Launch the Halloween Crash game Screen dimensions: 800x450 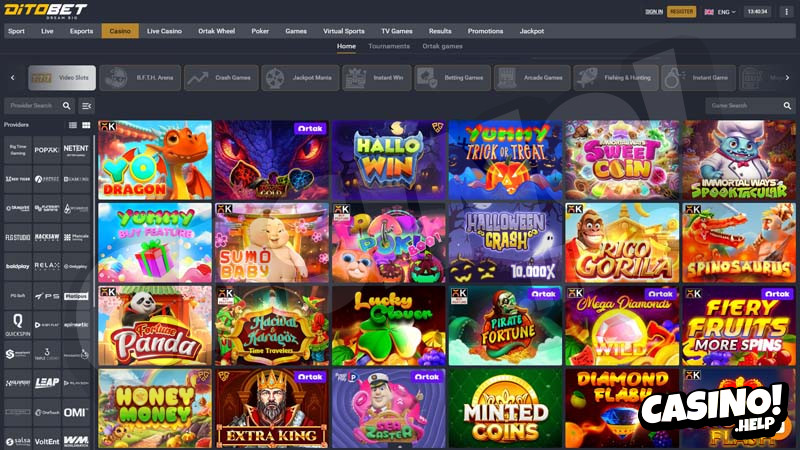pyautogui.click(x=506, y=243)
